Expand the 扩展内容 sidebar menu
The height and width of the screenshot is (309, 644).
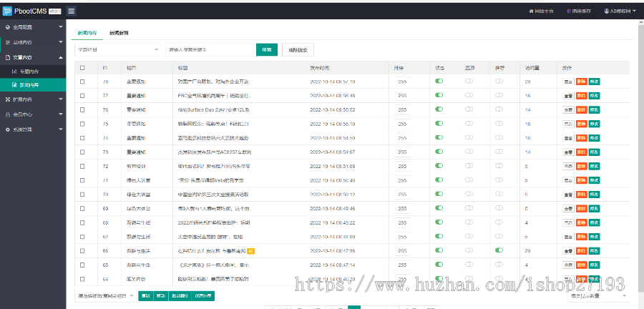[x=33, y=99]
